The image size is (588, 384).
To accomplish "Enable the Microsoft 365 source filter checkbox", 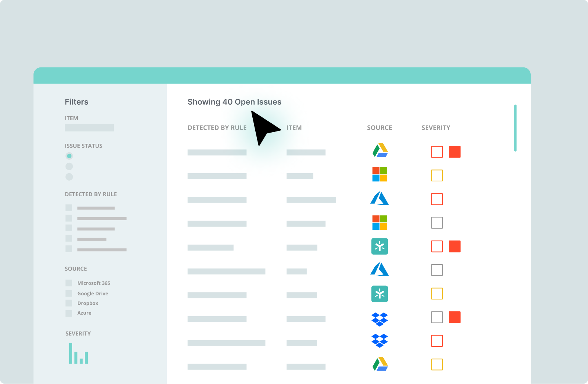I will pyautogui.click(x=69, y=283).
